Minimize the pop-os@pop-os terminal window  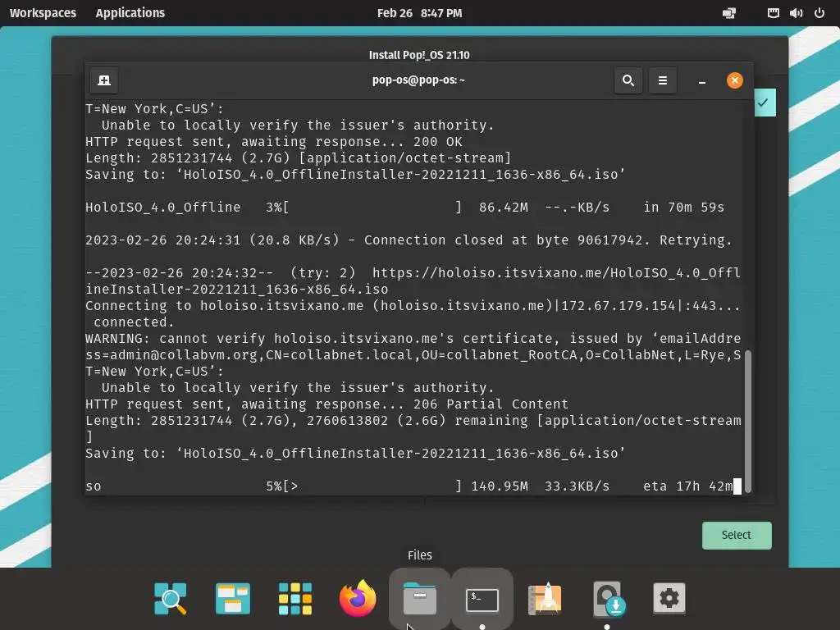pyautogui.click(x=702, y=81)
